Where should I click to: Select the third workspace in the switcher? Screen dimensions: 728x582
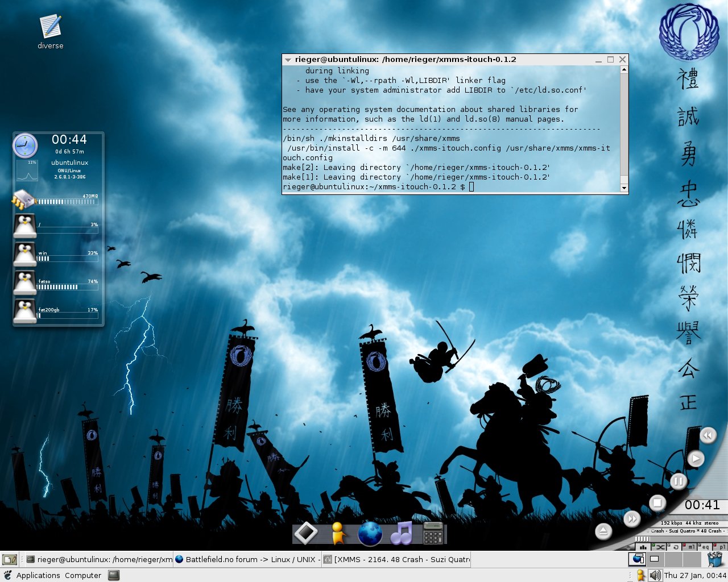pyautogui.click(x=673, y=559)
